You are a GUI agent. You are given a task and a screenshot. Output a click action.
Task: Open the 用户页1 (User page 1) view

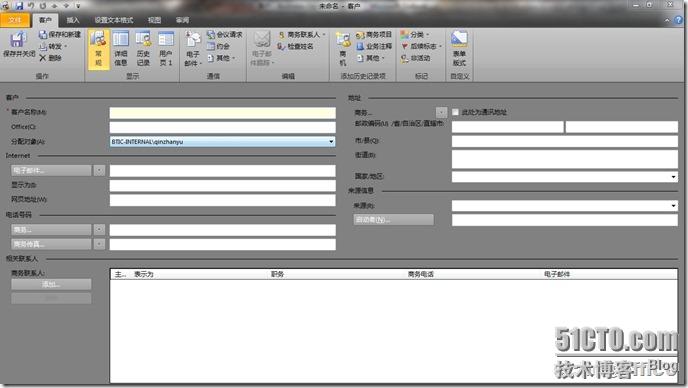point(165,49)
